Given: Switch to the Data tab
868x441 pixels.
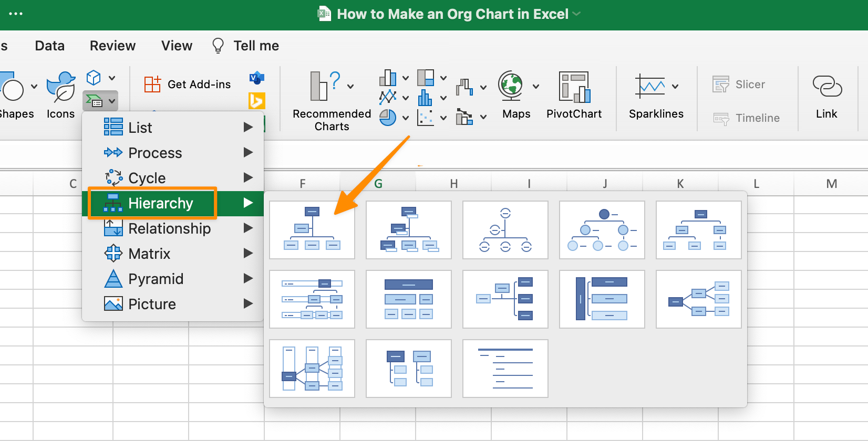Looking at the screenshot, I should pos(50,46).
